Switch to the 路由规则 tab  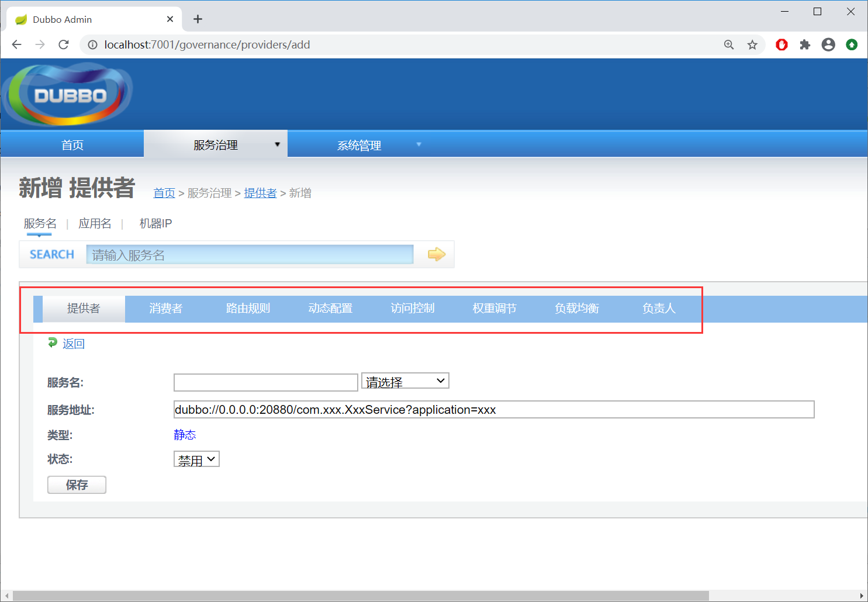248,309
